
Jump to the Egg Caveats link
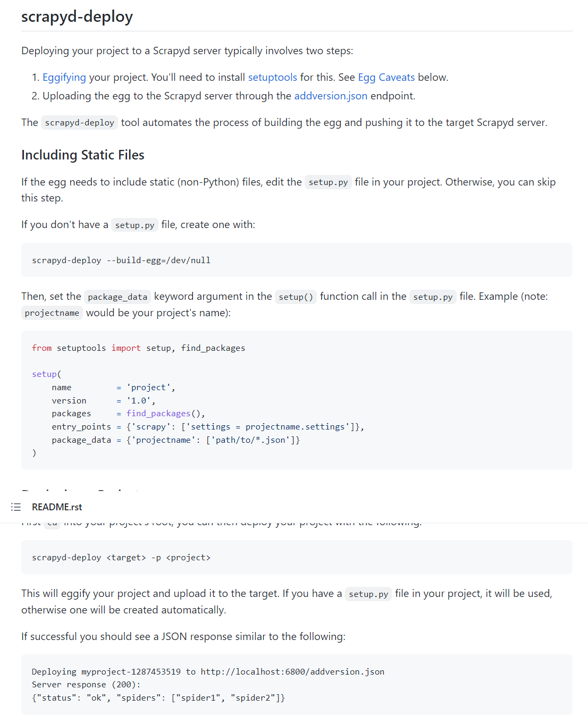click(x=386, y=78)
